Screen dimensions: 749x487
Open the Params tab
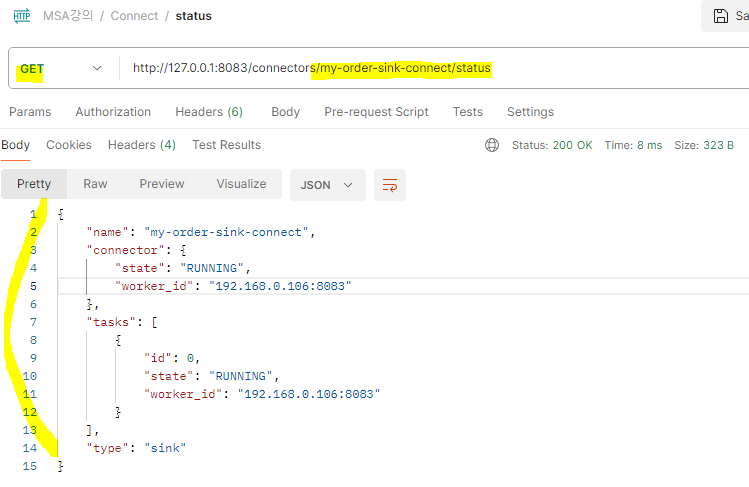(30, 112)
